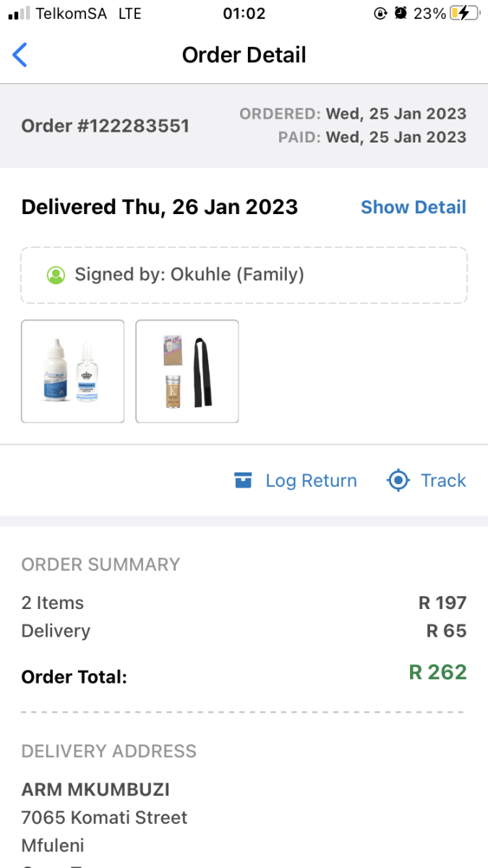The width and height of the screenshot is (488, 868).
Task: Select the Track crosshair icon
Action: [397, 480]
